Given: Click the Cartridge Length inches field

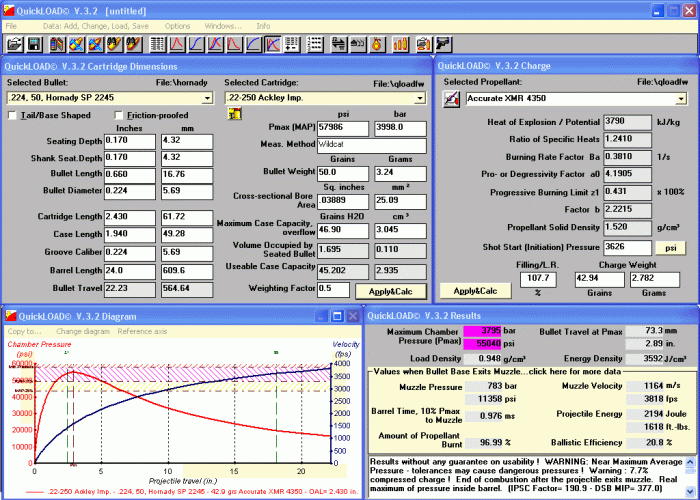Looking at the screenshot, I should click(x=130, y=217).
